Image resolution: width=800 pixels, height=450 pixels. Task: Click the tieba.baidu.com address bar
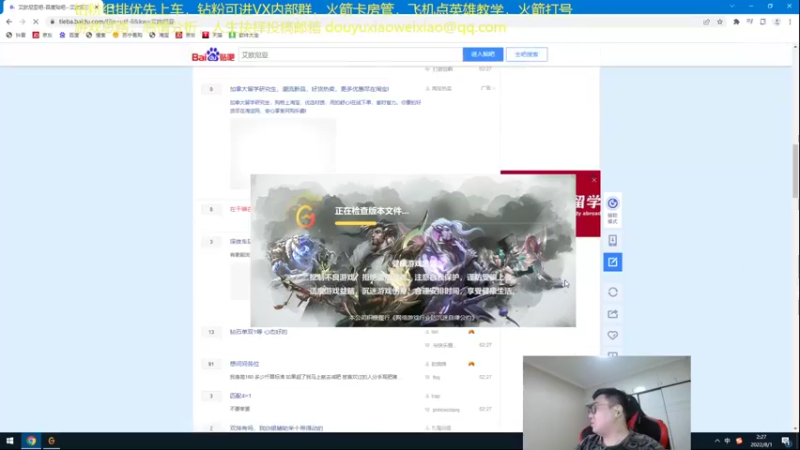pyautogui.click(x=357, y=22)
